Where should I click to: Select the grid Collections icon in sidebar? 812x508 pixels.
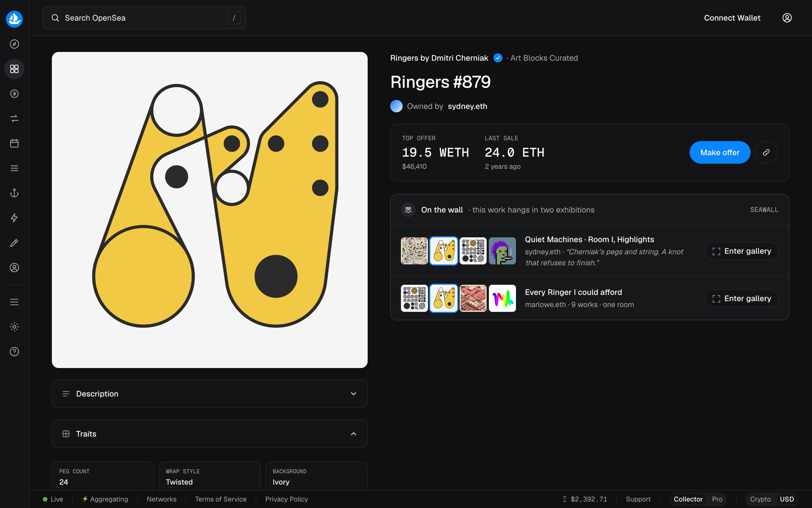tap(14, 69)
